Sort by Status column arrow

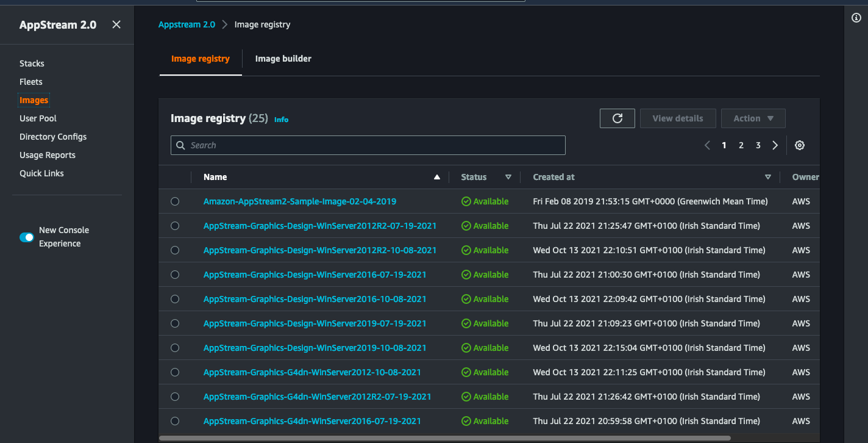pyautogui.click(x=508, y=177)
